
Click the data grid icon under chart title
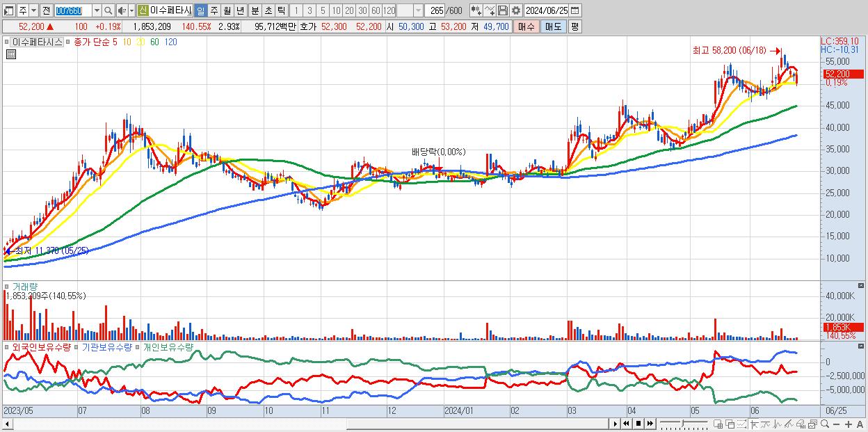tap(11, 54)
